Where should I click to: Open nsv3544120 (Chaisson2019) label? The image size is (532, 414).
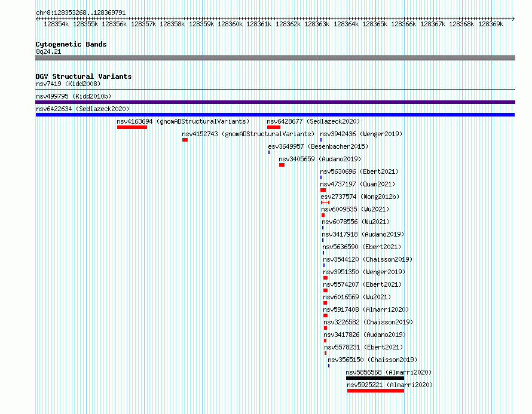[x=368, y=259]
